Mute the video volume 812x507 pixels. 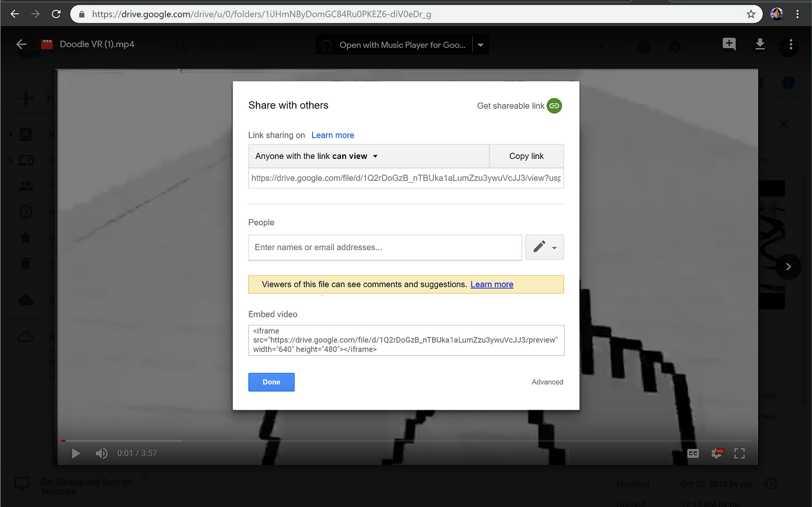pos(101,453)
